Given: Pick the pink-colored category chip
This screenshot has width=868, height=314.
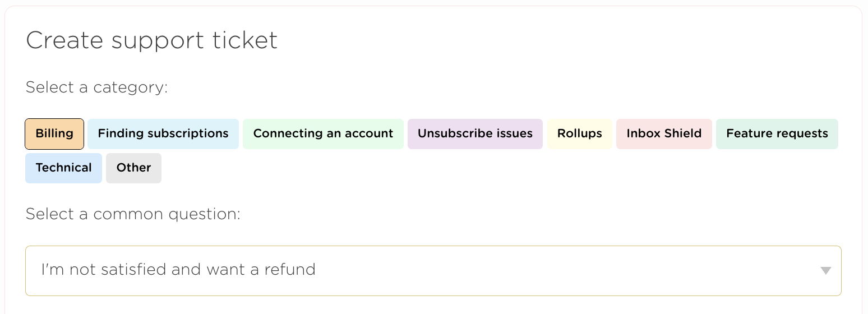Looking at the screenshot, I should (x=664, y=134).
